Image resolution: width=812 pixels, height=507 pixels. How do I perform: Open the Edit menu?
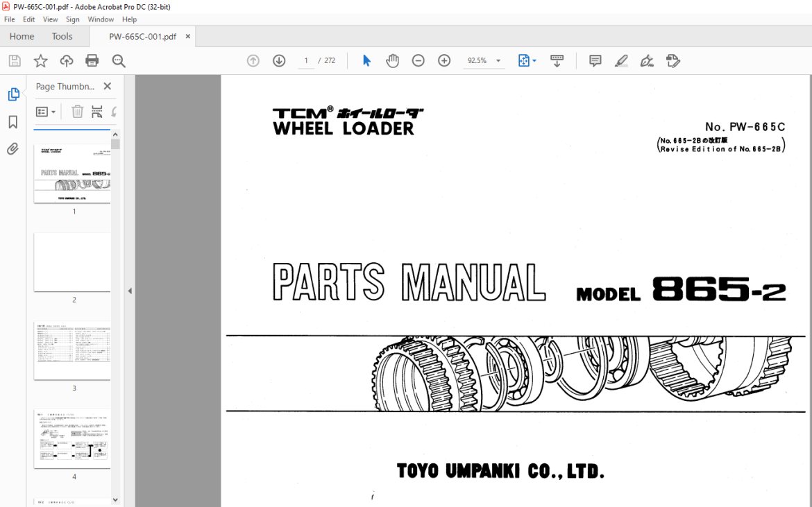28,19
